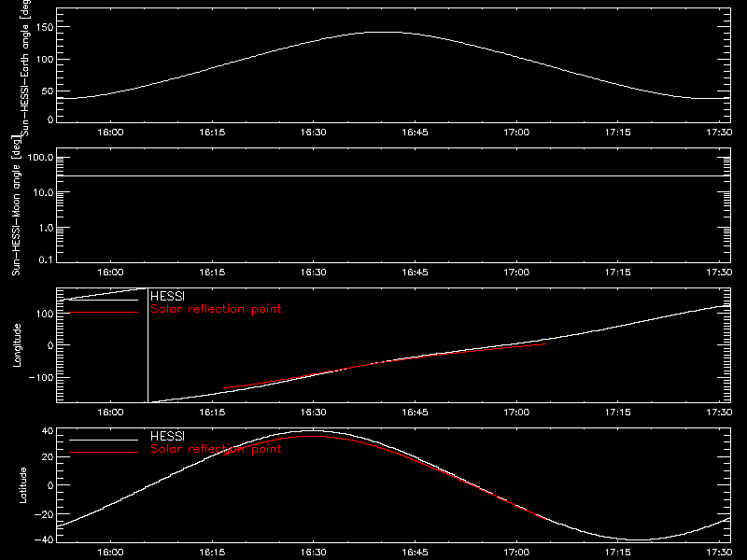Click the '0.1' tick label on Moon angle axis

coord(46,259)
